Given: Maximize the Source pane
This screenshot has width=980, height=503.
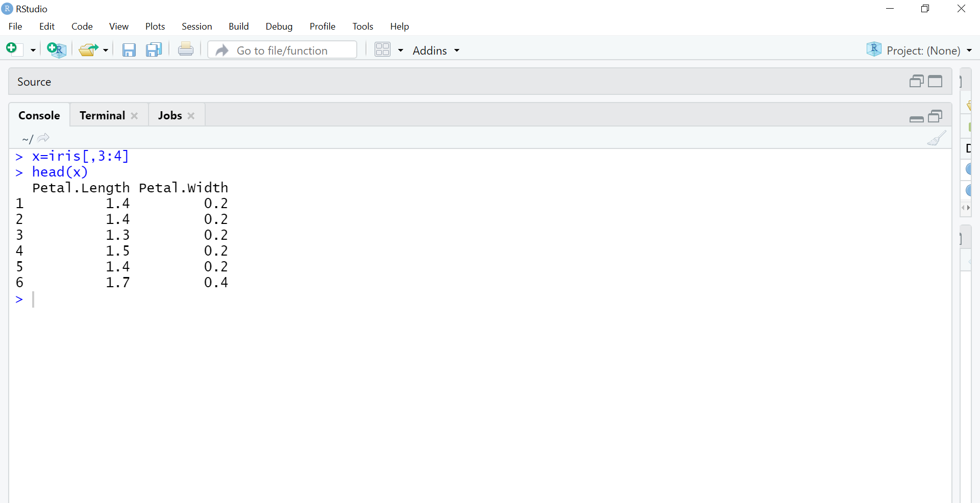Looking at the screenshot, I should click(x=935, y=81).
